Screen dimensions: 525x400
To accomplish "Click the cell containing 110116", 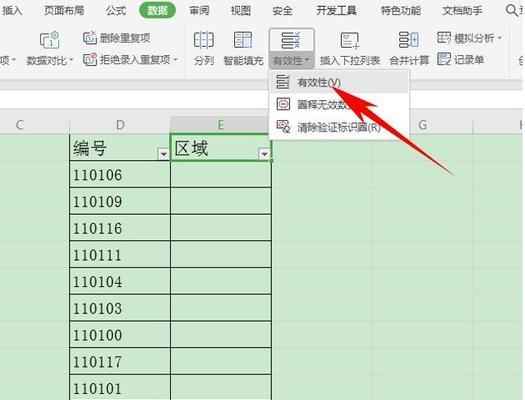I will pyautogui.click(x=120, y=228).
